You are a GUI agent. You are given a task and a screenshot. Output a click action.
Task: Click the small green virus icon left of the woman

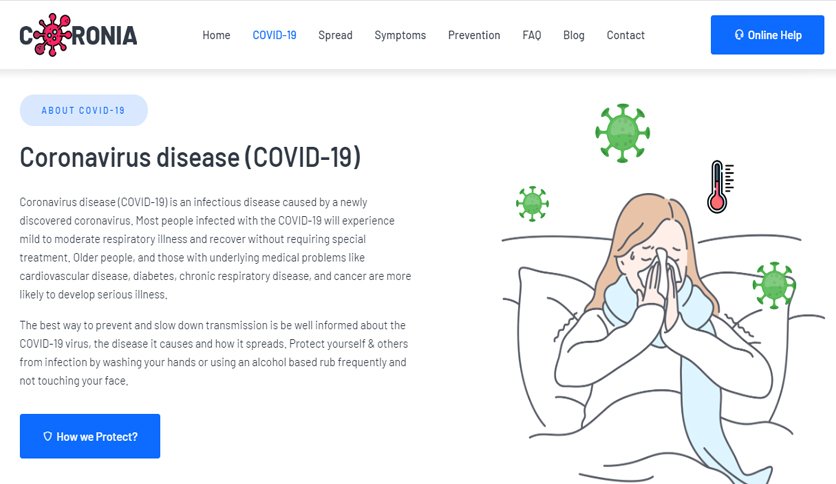tap(532, 204)
